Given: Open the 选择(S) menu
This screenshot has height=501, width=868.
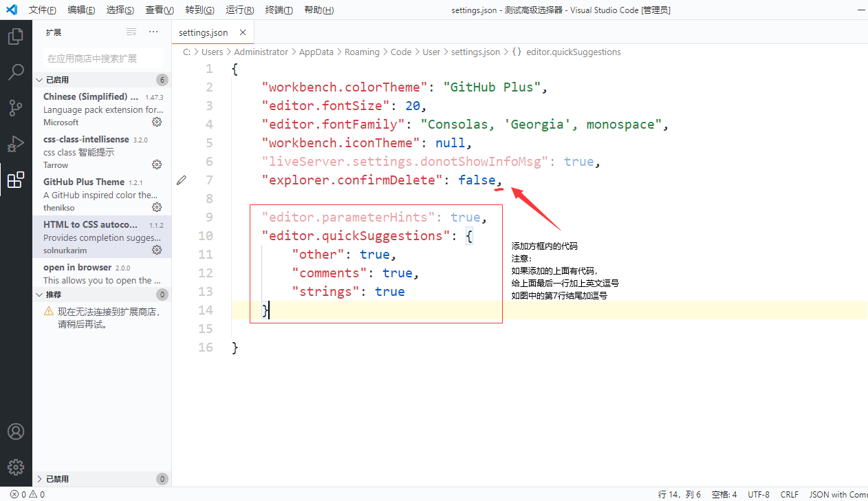Looking at the screenshot, I should [120, 10].
